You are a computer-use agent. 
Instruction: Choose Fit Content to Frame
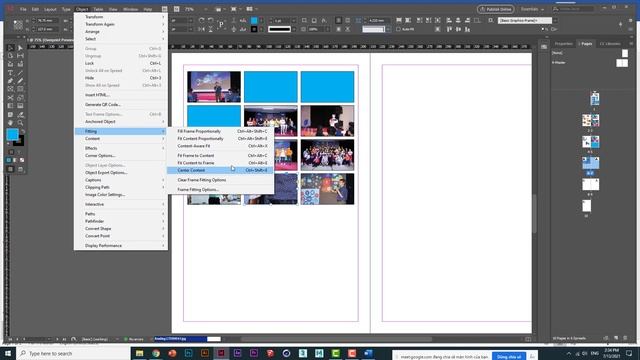pos(220,163)
